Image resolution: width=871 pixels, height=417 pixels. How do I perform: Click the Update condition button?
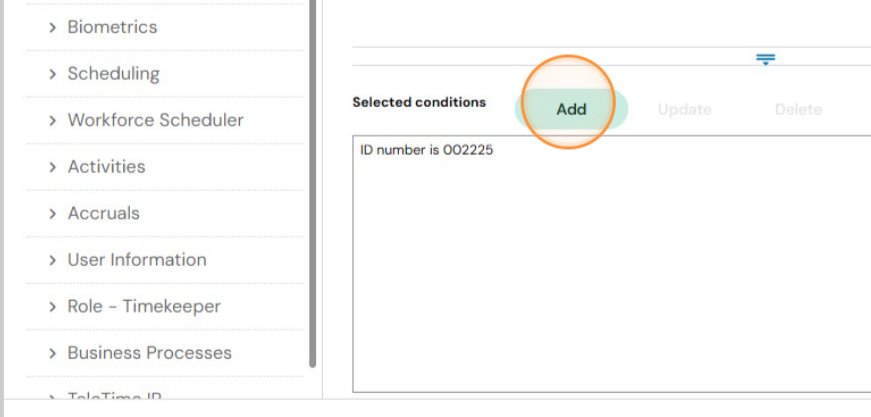pos(684,109)
